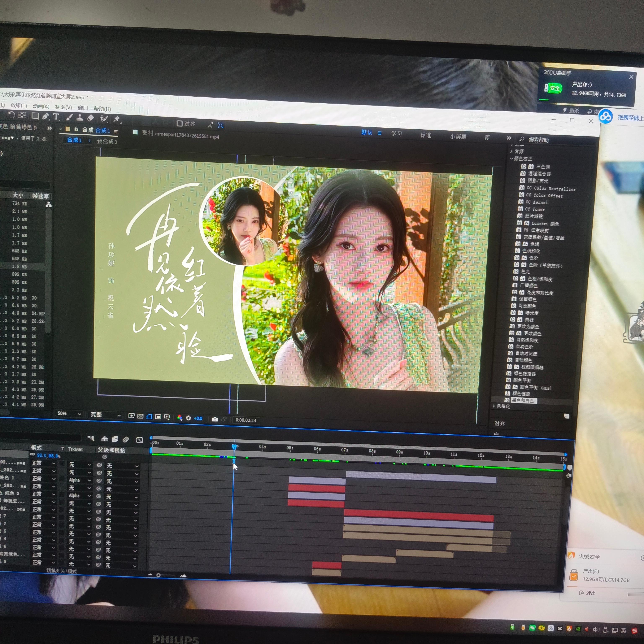Click the 0:00:02:24 timecode display
This screenshot has height=644, width=644.
tap(246, 420)
